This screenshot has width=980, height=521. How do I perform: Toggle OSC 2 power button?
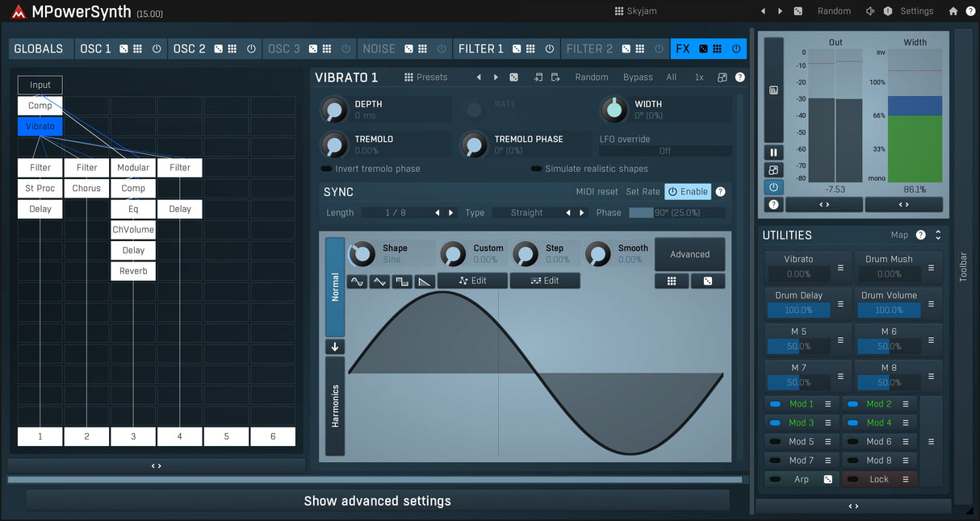click(x=251, y=49)
